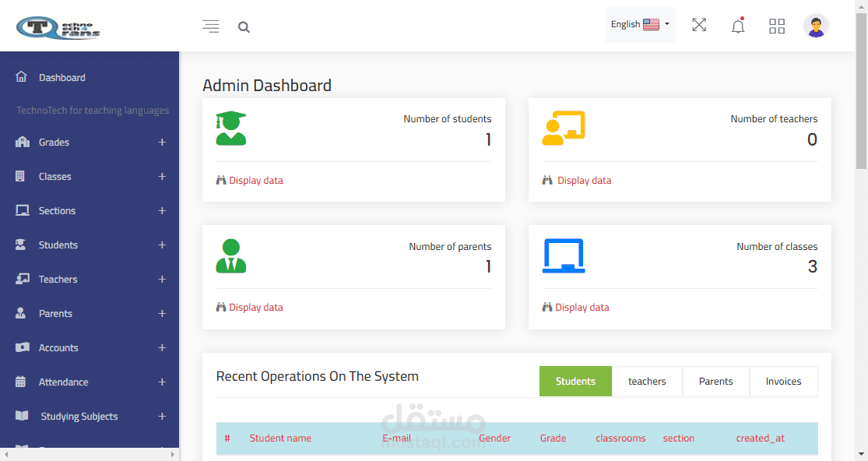868x461 pixels.
Task: Click the created_at column header
Action: point(760,438)
